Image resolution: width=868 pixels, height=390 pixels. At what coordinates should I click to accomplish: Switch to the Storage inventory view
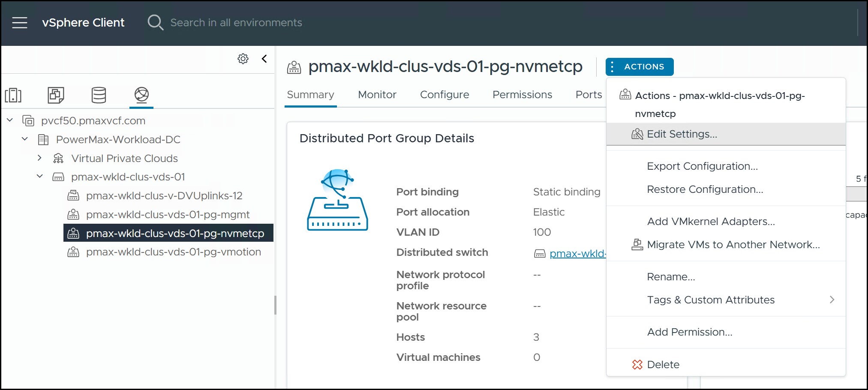point(99,95)
